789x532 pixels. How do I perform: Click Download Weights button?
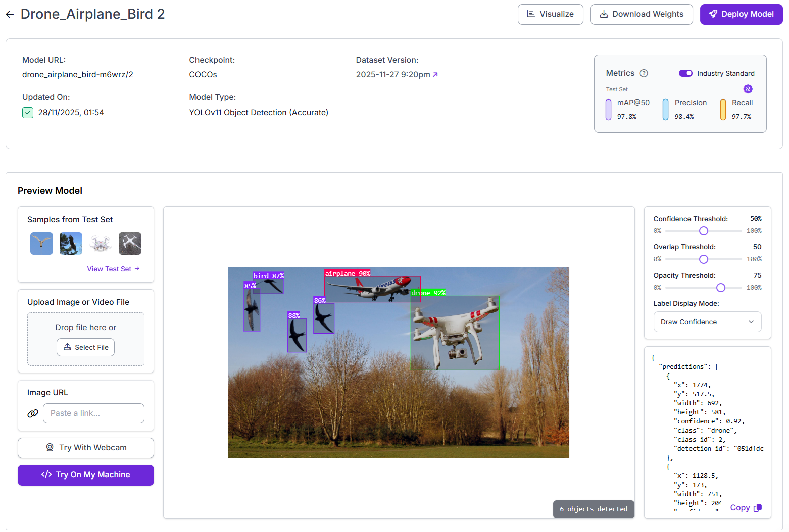642,14
